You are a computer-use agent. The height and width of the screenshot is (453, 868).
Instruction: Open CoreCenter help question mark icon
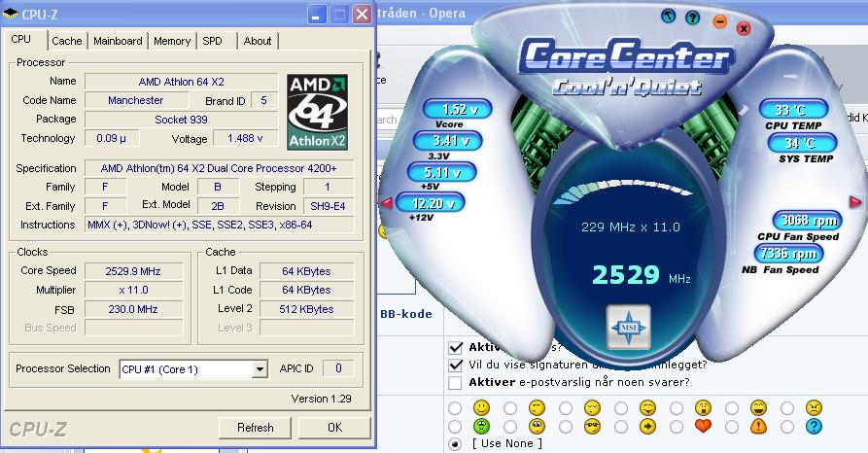point(692,17)
